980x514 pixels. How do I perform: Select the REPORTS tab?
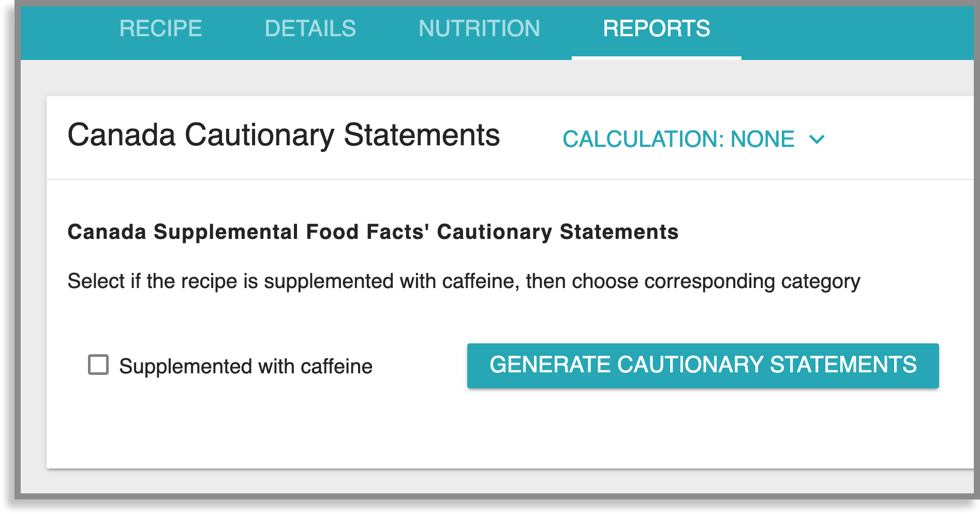coord(656,28)
